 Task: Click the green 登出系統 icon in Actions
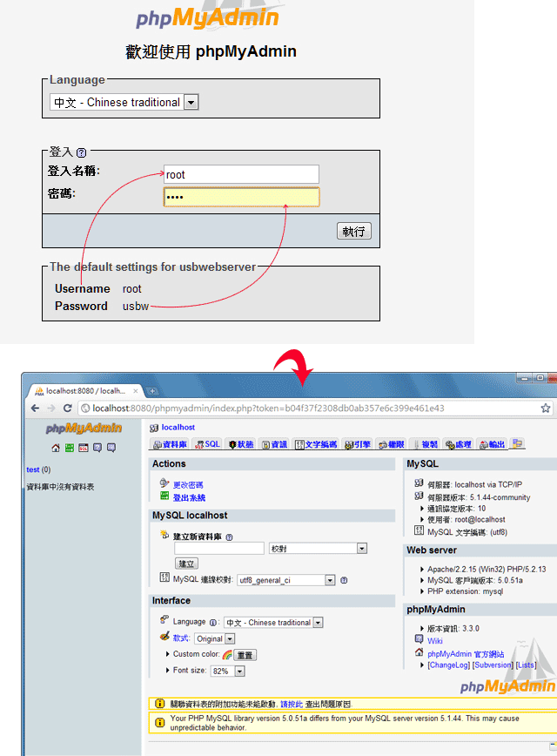click(164, 496)
